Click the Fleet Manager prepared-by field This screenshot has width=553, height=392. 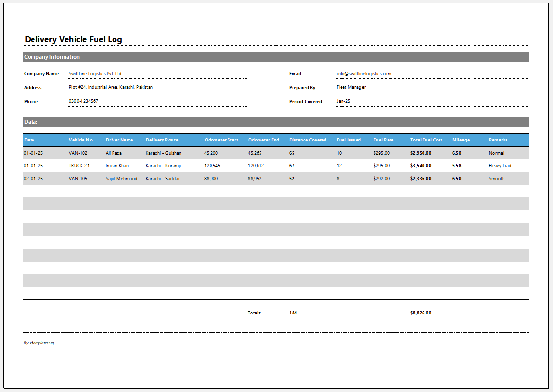pyautogui.click(x=351, y=87)
